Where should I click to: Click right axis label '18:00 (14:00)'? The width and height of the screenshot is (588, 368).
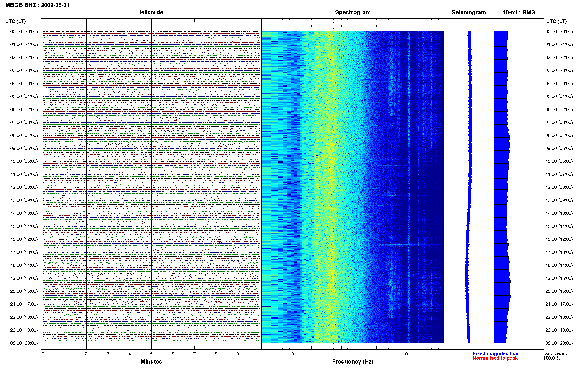(559, 265)
